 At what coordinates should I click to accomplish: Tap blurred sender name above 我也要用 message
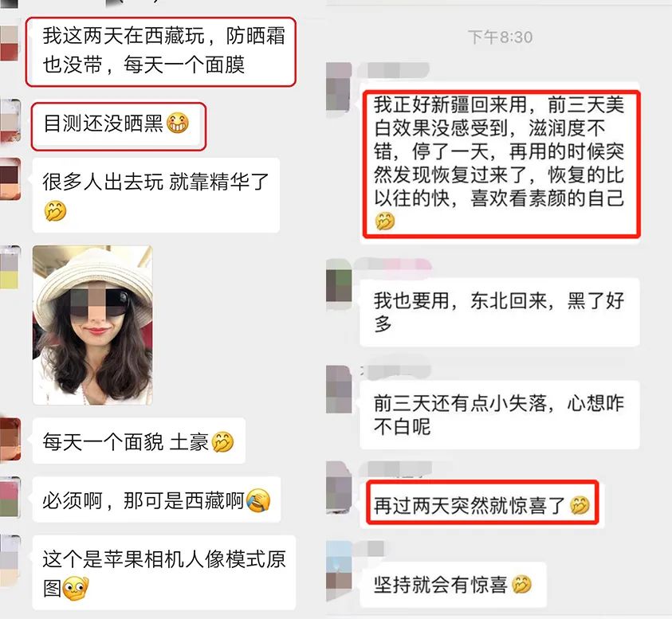click(x=392, y=265)
